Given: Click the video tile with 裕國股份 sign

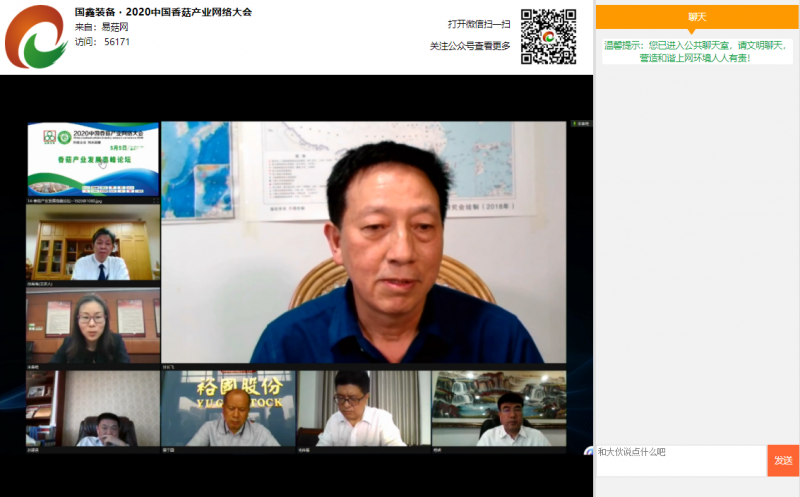Looking at the screenshot, I should pos(228,408).
